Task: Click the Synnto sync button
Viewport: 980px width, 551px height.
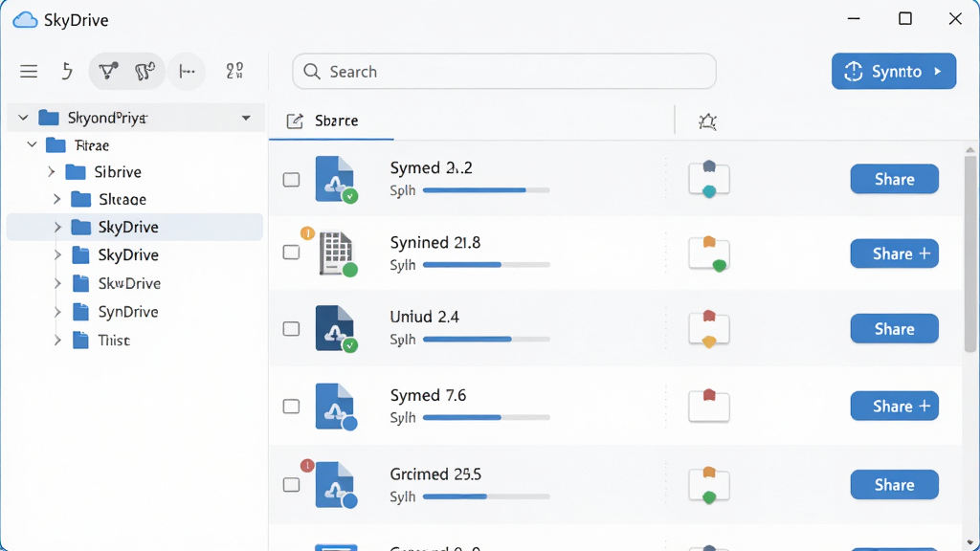Action: (894, 71)
